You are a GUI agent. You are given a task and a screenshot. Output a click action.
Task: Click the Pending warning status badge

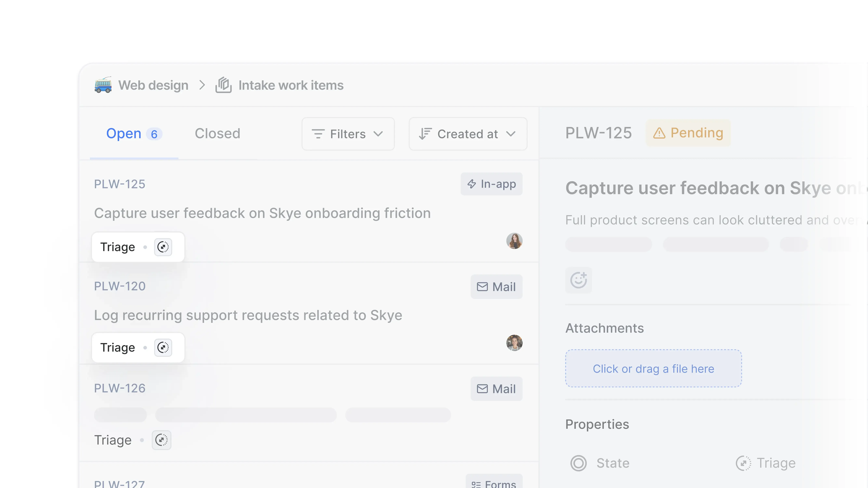click(688, 133)
